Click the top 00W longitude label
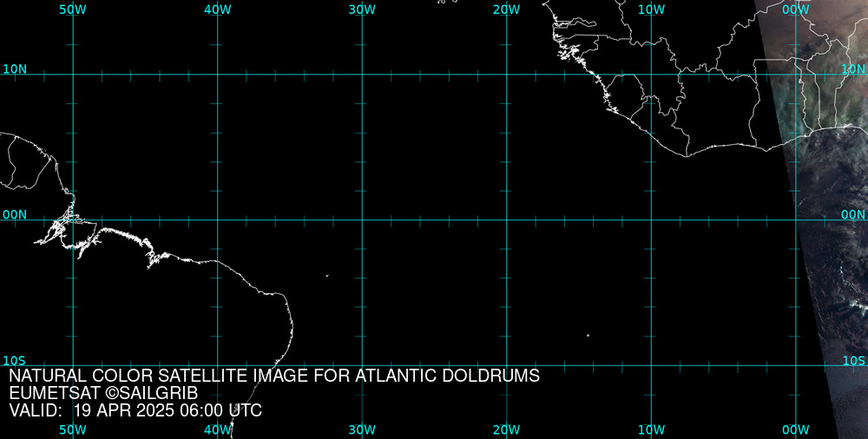The width and height of the screenshot is (868, 439). [x=796, y=10]
